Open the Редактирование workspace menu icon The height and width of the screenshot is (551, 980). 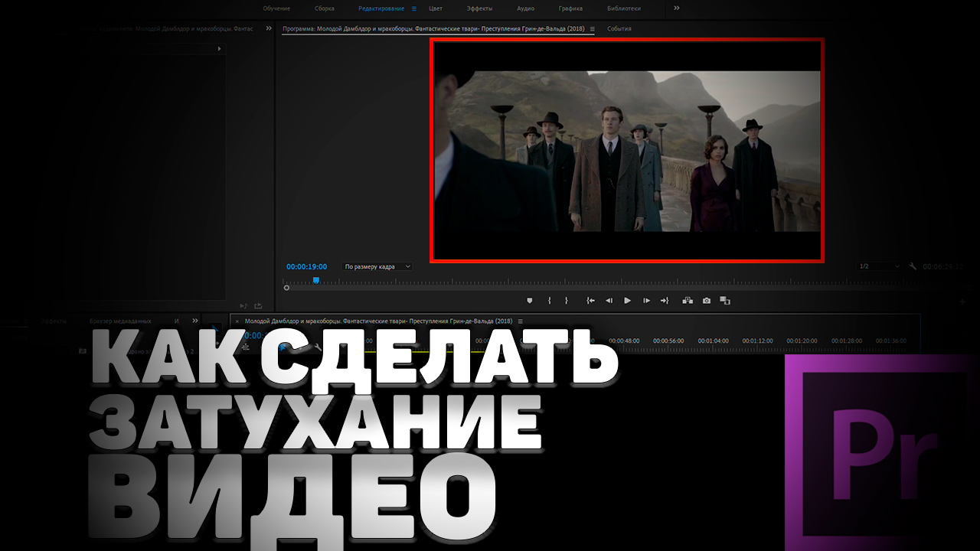pyautogui.click(x=414, y=8)
